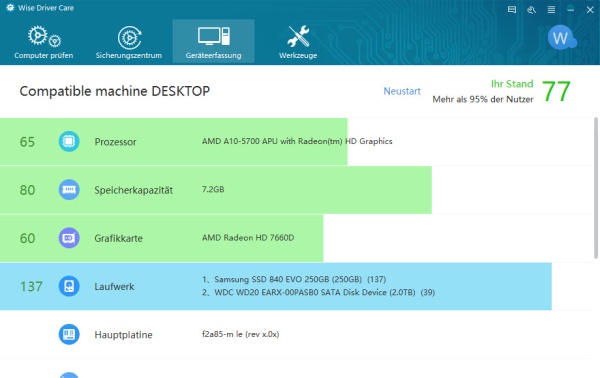Click the drive score 137

tap(31, 287)
